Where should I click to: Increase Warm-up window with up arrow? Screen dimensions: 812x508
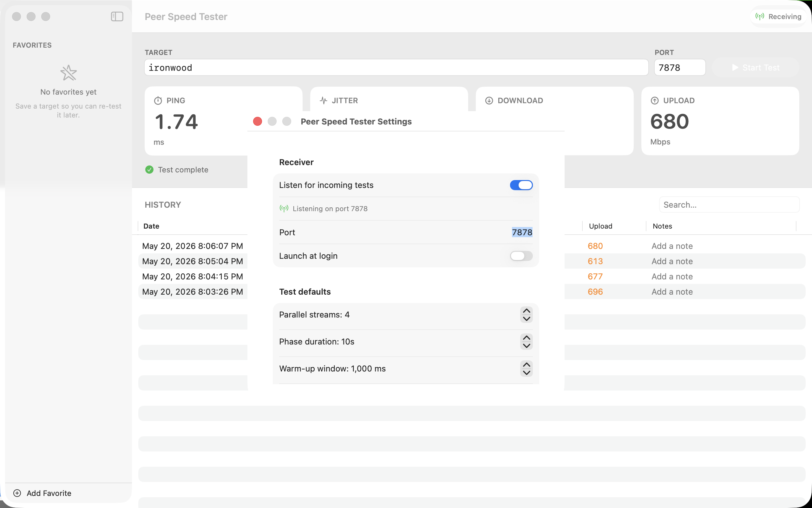pyautogui.click(x=527, y=364)
